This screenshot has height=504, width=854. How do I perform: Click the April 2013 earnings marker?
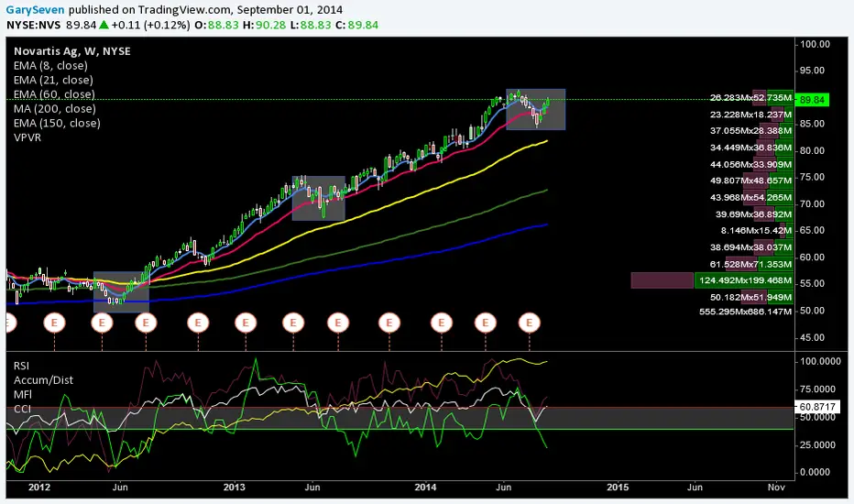pyautogui.click(x=293, y=323)
